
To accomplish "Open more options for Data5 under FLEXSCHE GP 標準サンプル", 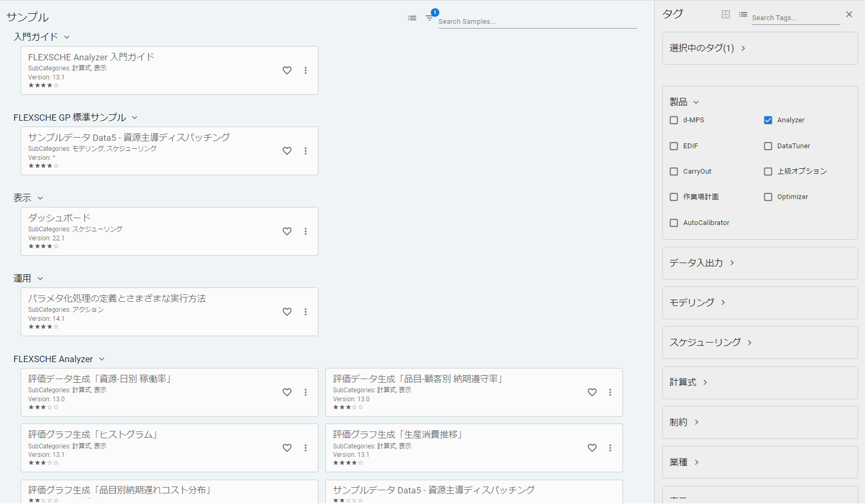I will coord(306,151).
